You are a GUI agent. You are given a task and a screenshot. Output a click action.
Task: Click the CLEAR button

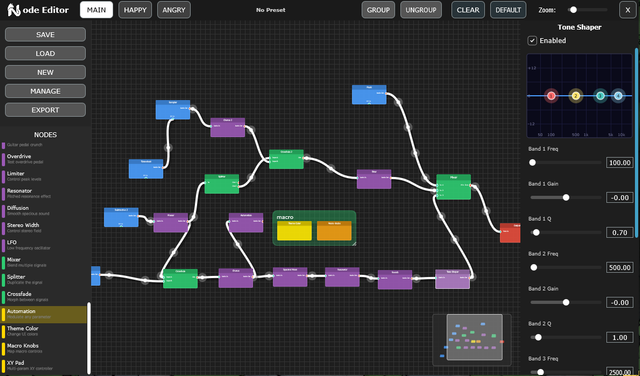(468, 10)
